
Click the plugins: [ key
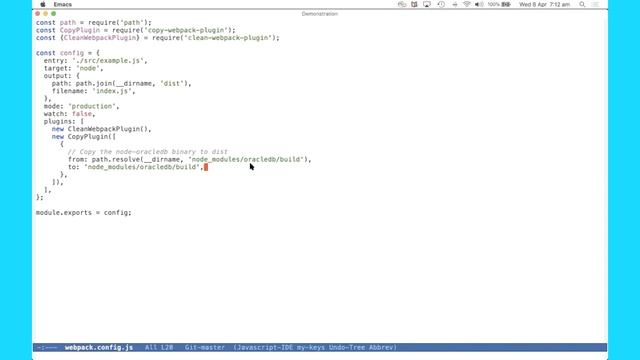pos(64,122)
